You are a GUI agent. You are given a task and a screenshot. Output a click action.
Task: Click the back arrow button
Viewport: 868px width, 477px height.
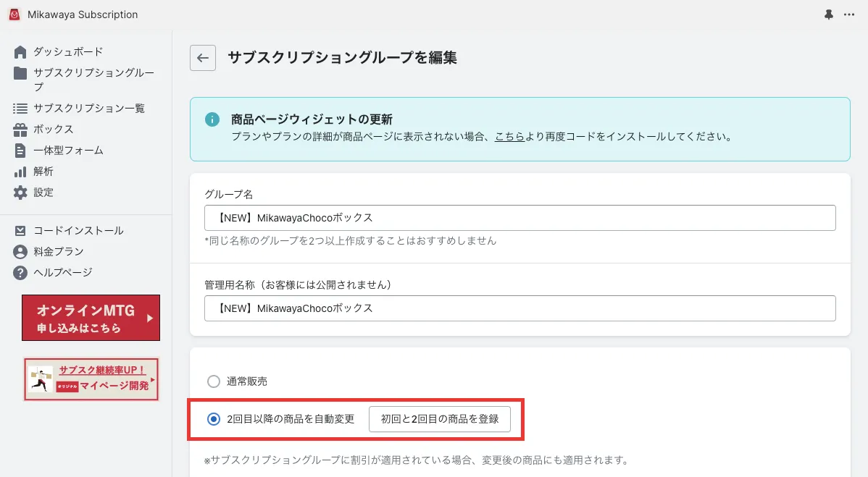point(202,58)
